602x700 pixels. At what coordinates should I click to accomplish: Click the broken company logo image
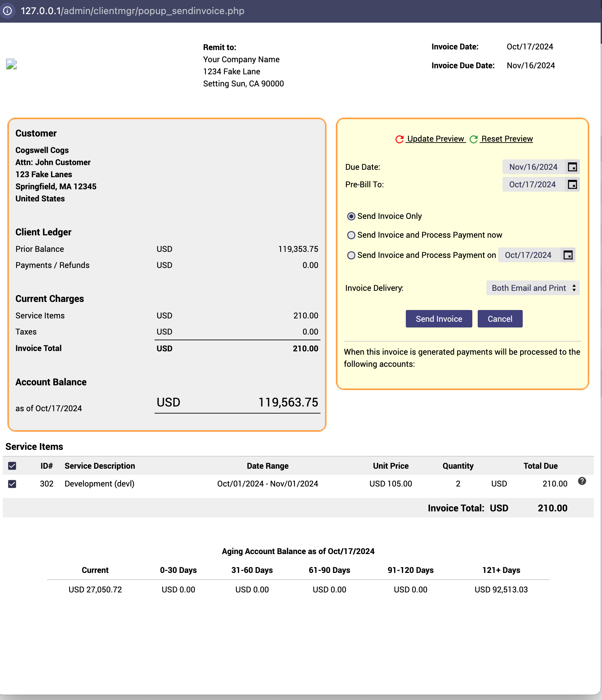(11, 64)
